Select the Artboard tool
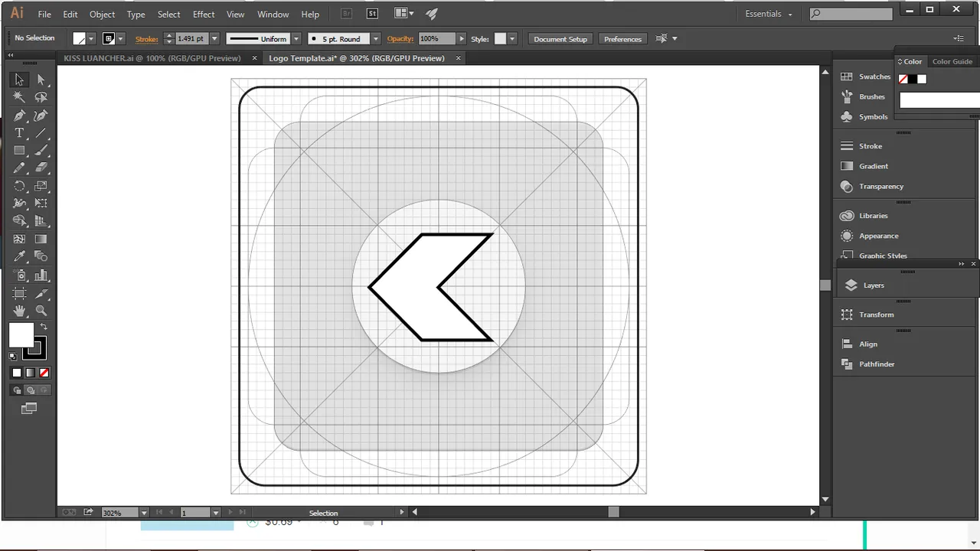 tap(19, 293)
